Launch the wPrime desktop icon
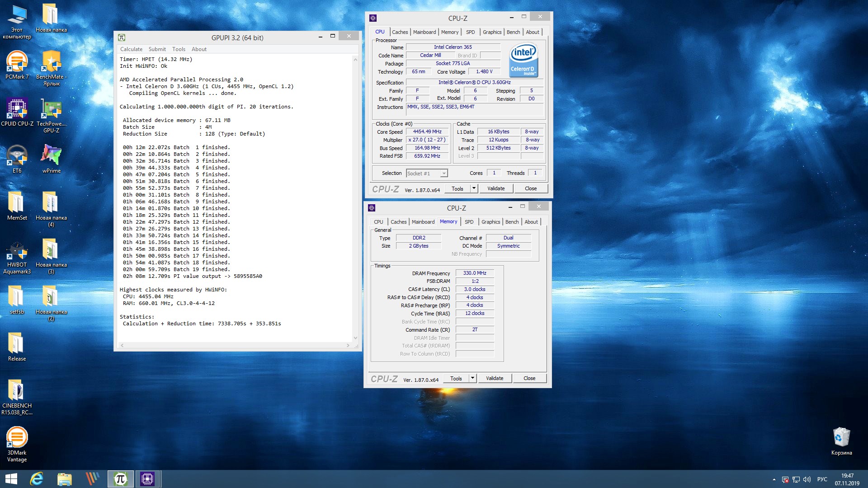The image size is (868, 488). point(51,160)
